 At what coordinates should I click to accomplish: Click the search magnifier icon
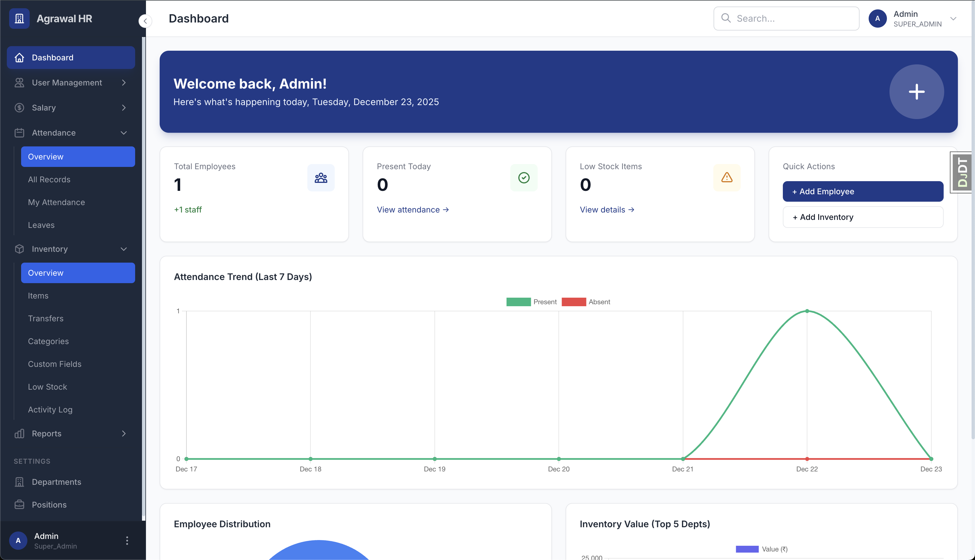tap(726, 18)
